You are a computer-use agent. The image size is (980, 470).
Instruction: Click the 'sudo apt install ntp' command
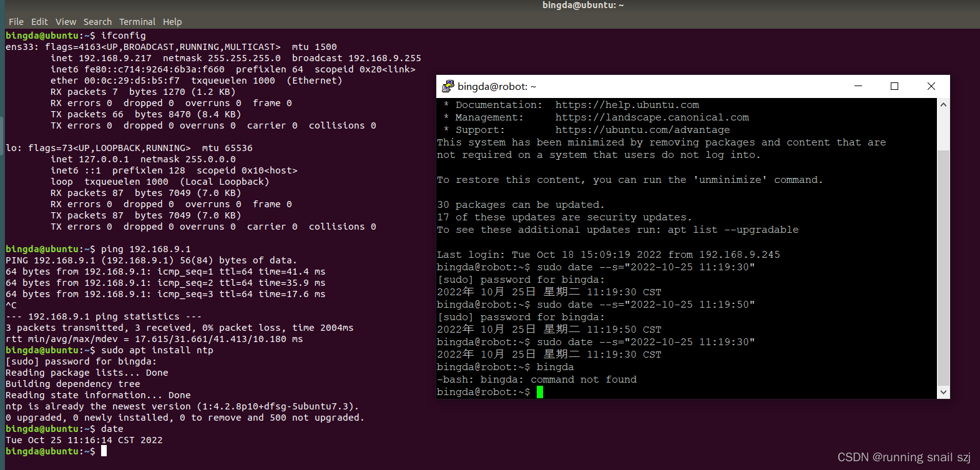[x=157, y=350]
